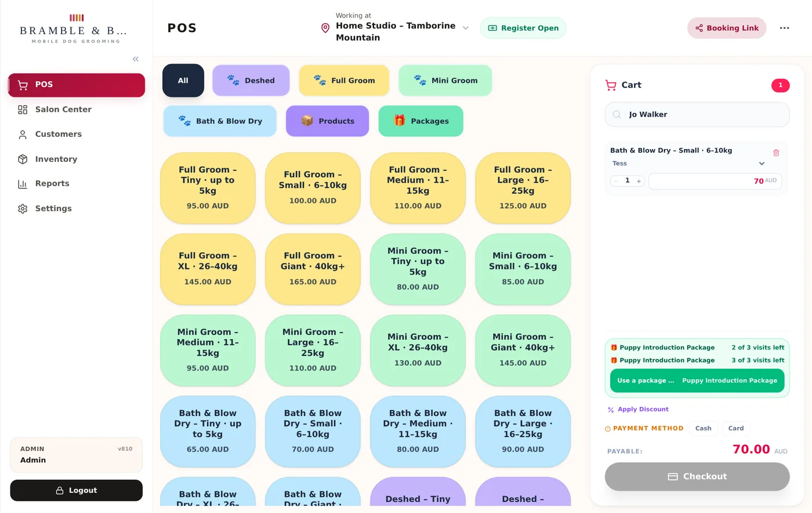Expand the Home Studio location dropdown
This screenshot has width=812, height=513.
(x=465, y=28)
